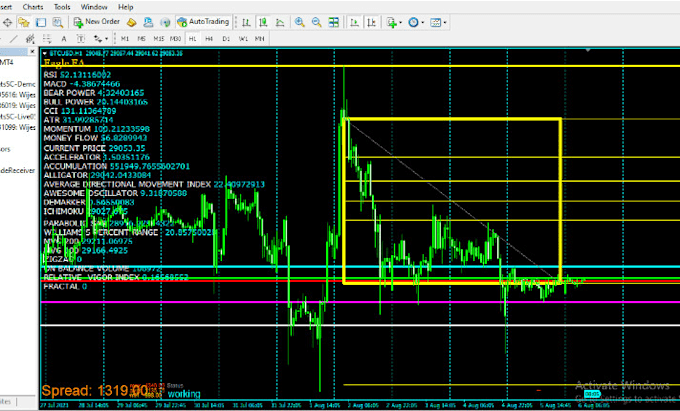
Task: Open the Tools menu
Action: click(62, 6)
